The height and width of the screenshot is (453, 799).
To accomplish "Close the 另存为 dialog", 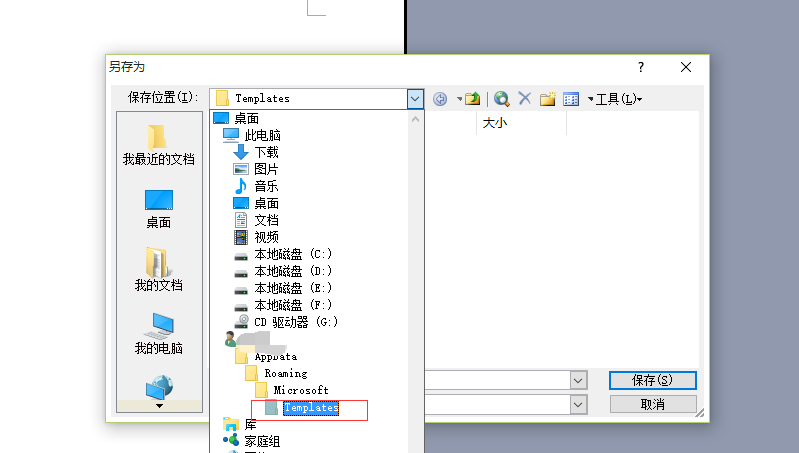I will [x=686, y=67].
